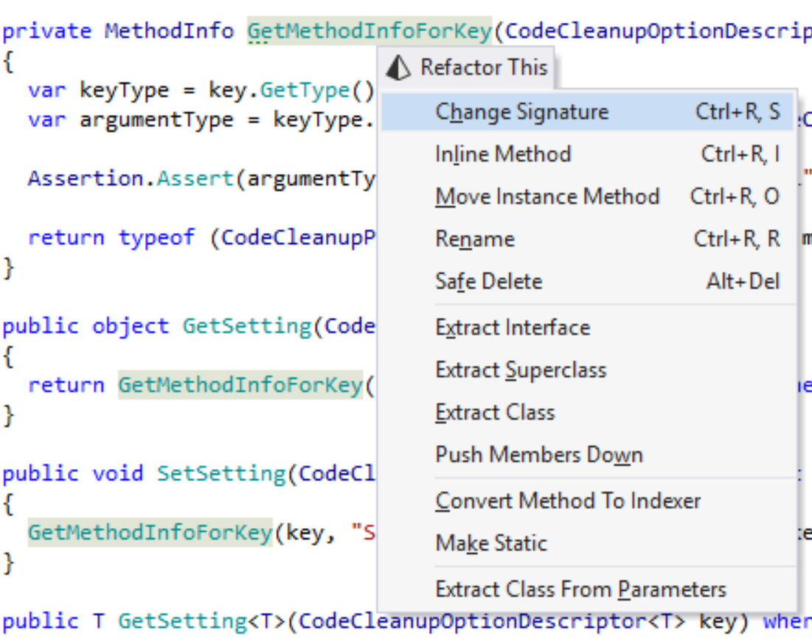
Task: Choose Extract Class From Parameters
Action: [580, 589]
